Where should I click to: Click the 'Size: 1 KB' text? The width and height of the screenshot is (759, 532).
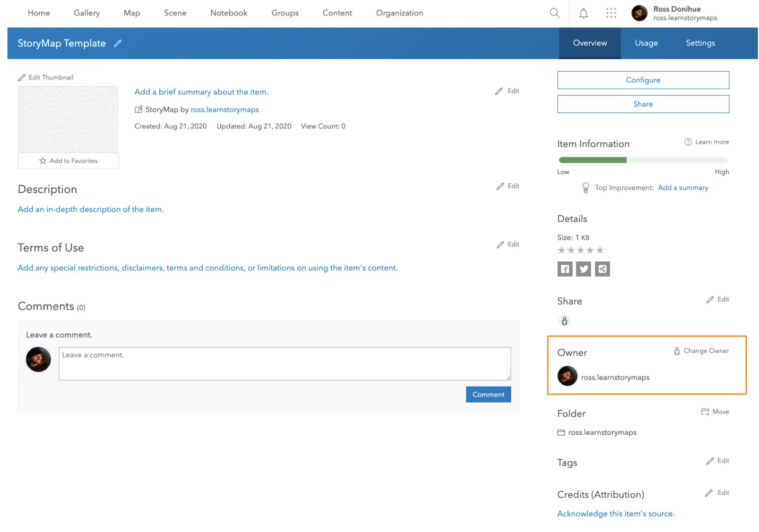[573, 238]
